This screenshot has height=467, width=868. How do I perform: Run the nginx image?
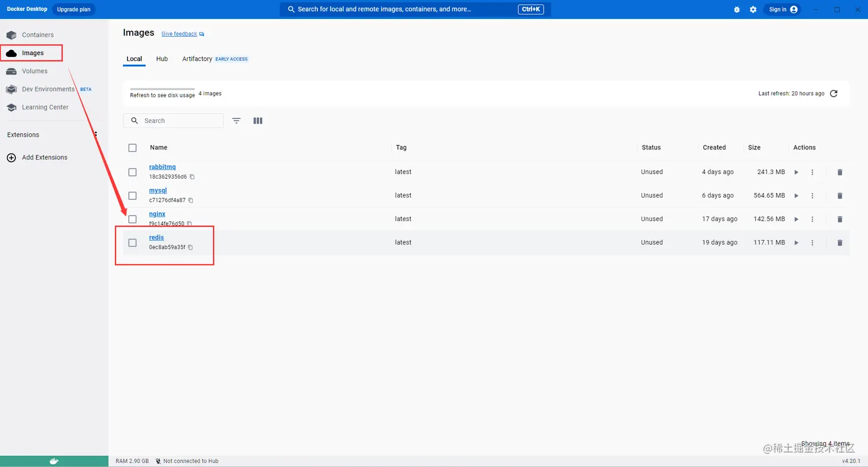click(x=796, y=219)
